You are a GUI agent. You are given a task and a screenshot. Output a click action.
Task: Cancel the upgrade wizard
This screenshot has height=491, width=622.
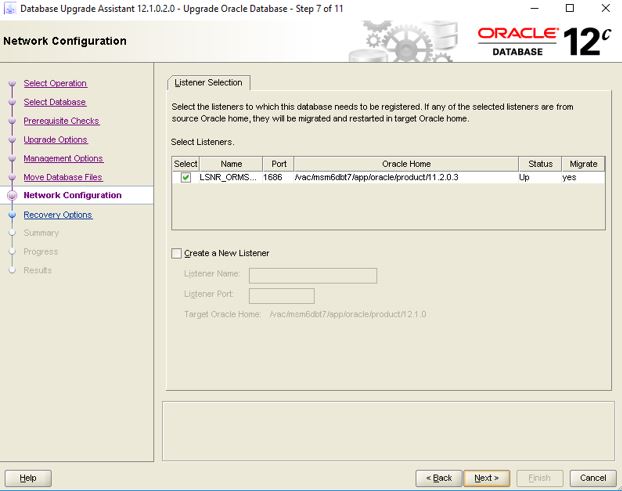pos(593,478)
